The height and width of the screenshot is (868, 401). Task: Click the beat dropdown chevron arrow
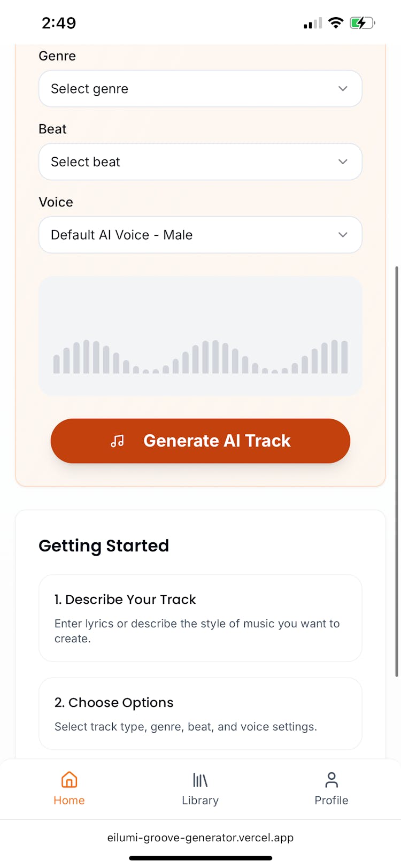pyautogui.click(x=343, y=162)
